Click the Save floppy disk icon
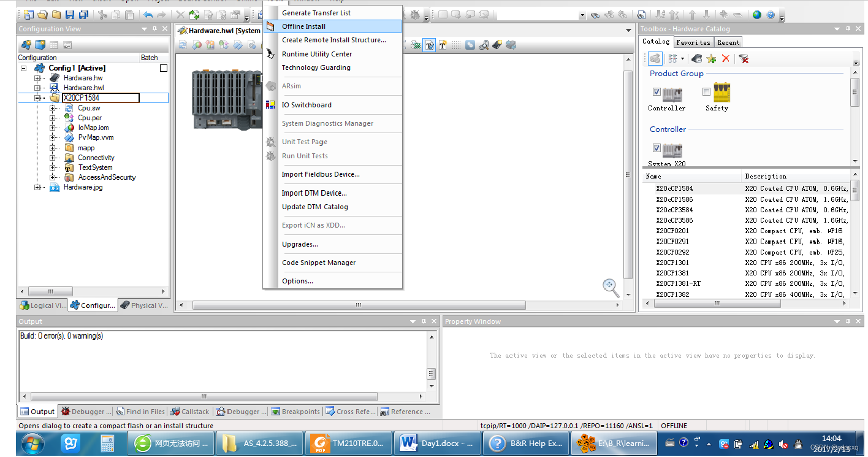Viewport: 868px width, 457px height. click(x=69, y=15)
